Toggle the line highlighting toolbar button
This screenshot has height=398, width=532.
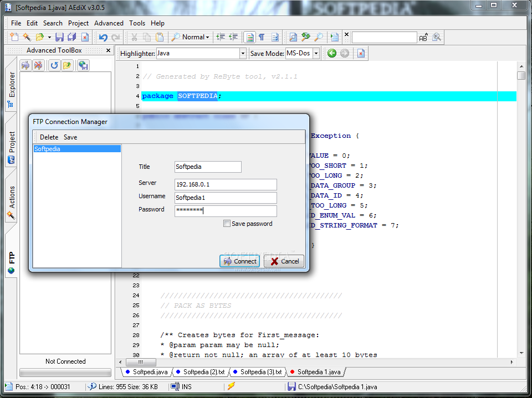(x=250, y=37)
